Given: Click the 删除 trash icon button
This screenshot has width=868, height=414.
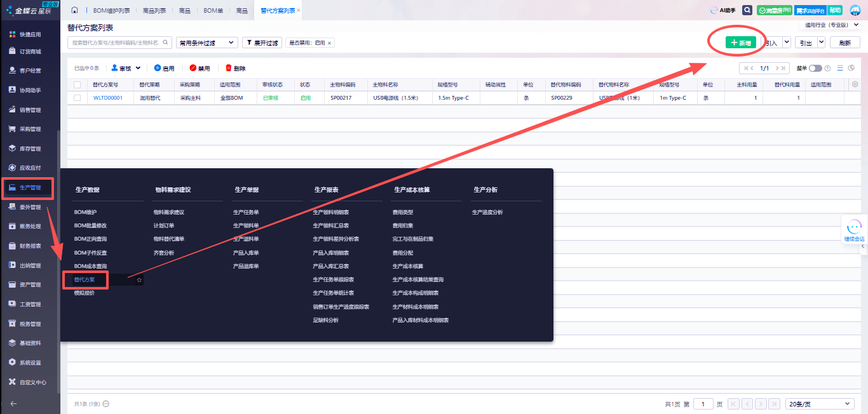Looking at the screenshot, I should (x=235, y=68).
